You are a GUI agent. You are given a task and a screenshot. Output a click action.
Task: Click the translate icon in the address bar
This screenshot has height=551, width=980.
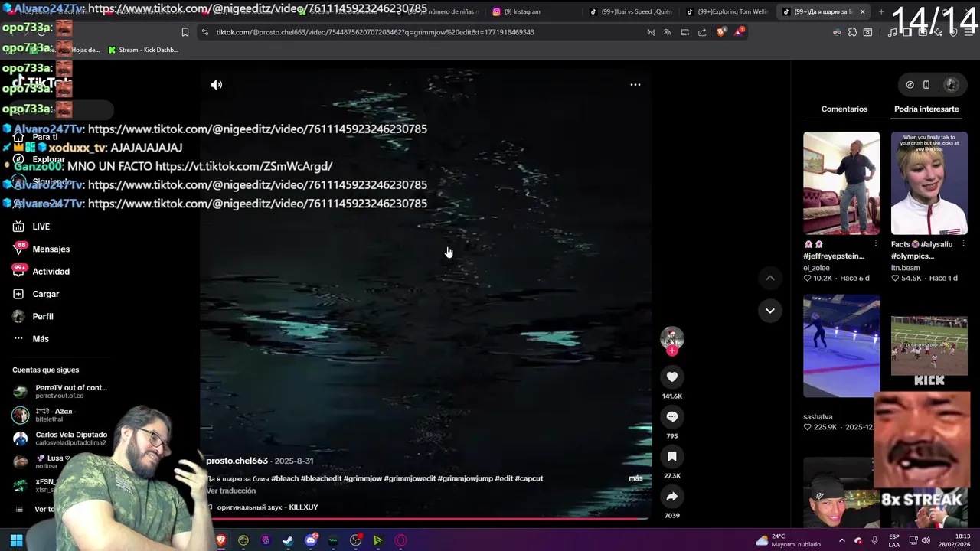[668, 32]
